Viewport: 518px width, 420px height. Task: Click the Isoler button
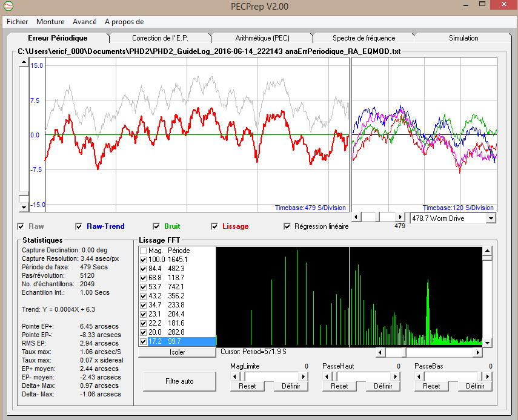(x=177, y=352)
